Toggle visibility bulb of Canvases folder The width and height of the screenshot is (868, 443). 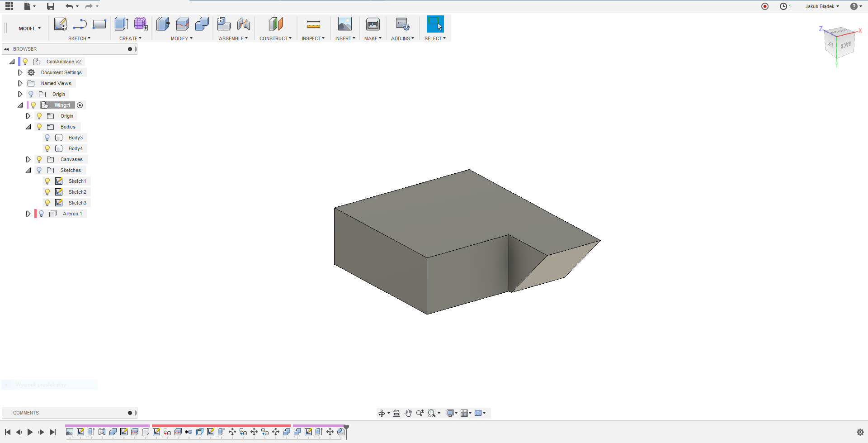tap(39, 159)
